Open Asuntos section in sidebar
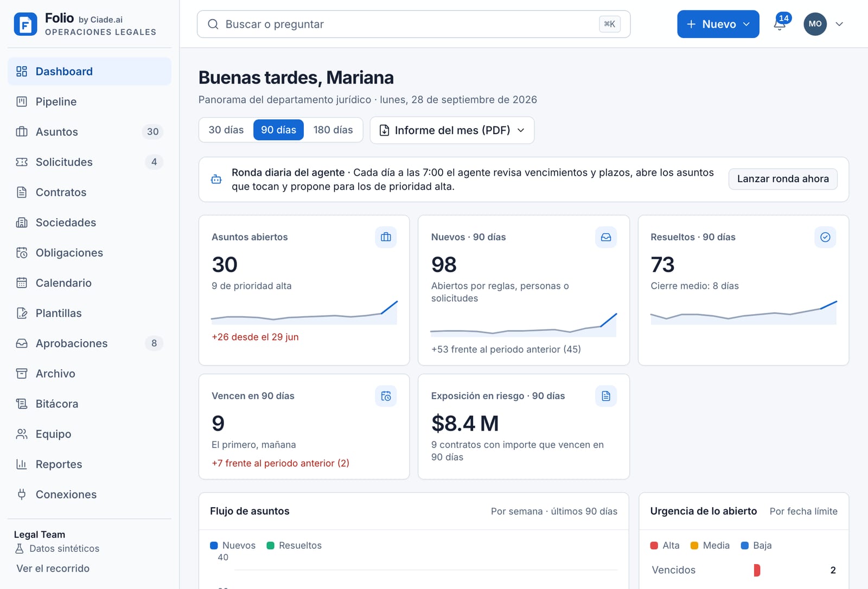 pos(90,132)
